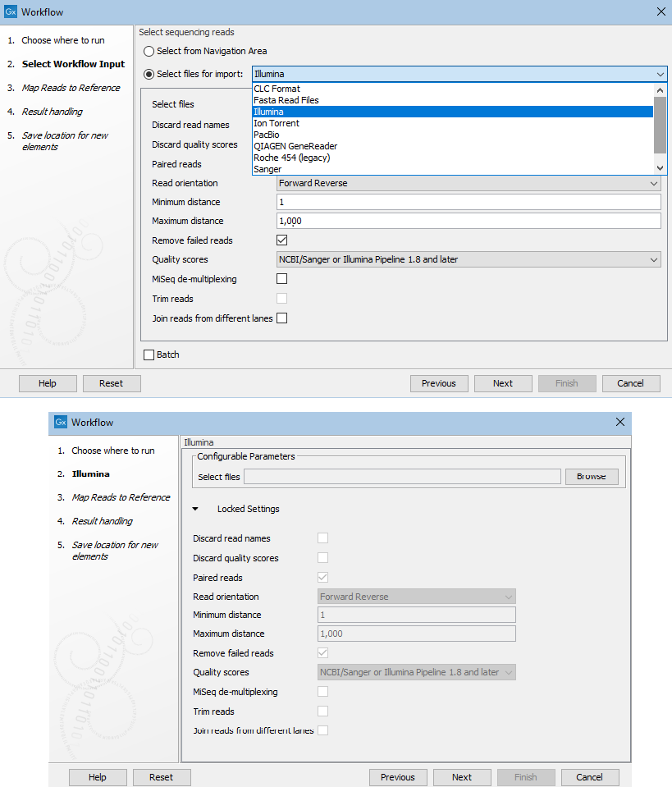
Task: Open the Read orientation dropdown
Action: pos(468,183)
